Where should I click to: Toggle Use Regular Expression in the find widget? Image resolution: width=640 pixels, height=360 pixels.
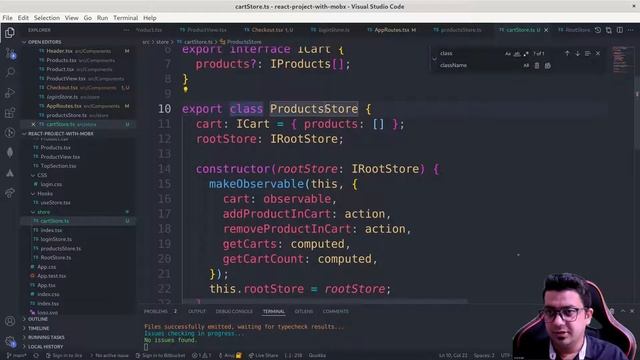click(x=526, y=53)
